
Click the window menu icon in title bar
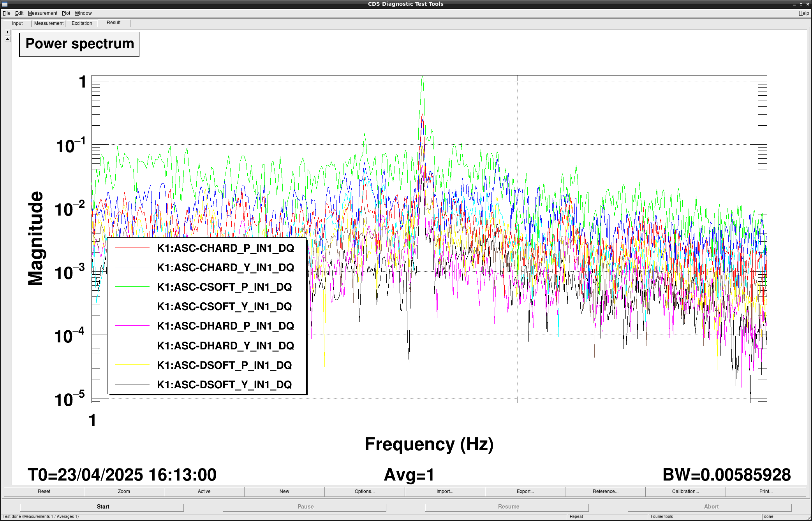point(5,4)
